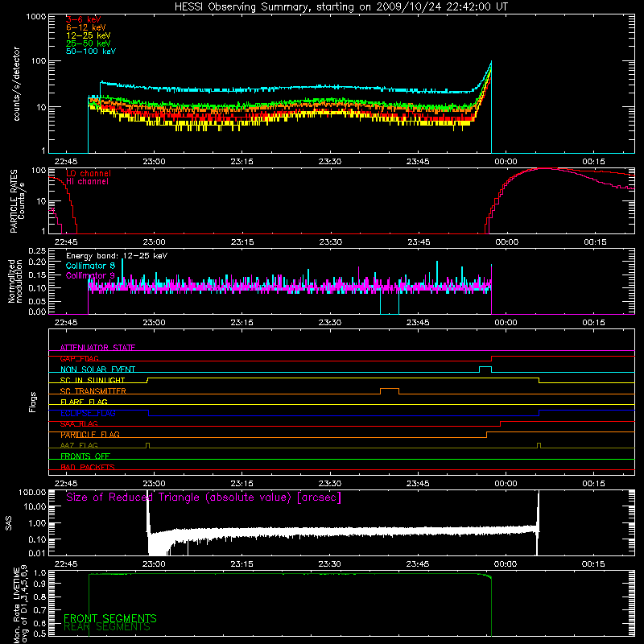Select the REAR SEGMENTS legend label
Viewport: 644px width, 644px height.
(107, 627)
